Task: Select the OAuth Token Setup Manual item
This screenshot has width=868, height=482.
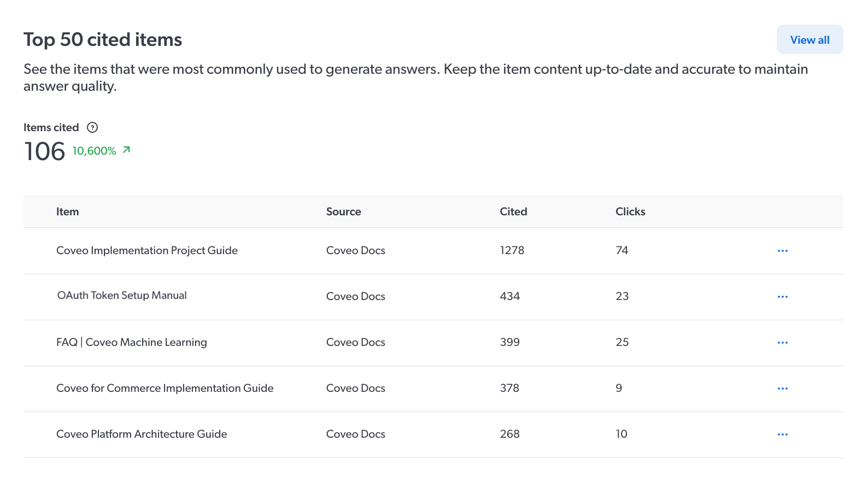Action: (x=122, y=295)
